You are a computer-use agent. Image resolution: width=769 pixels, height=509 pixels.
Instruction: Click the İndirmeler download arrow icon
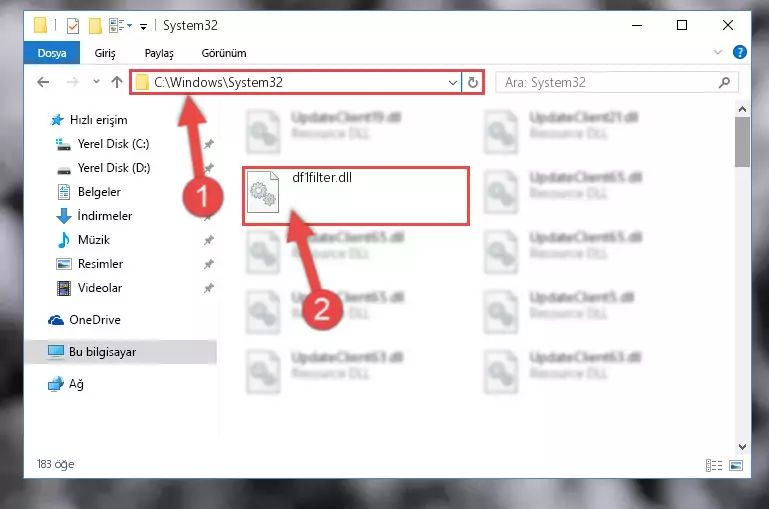(x=64, y=216)
